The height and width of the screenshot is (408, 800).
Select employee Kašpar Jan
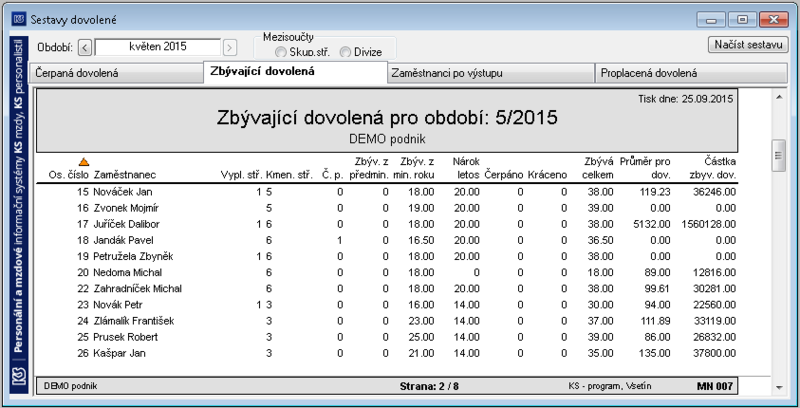tap(119, 353)
